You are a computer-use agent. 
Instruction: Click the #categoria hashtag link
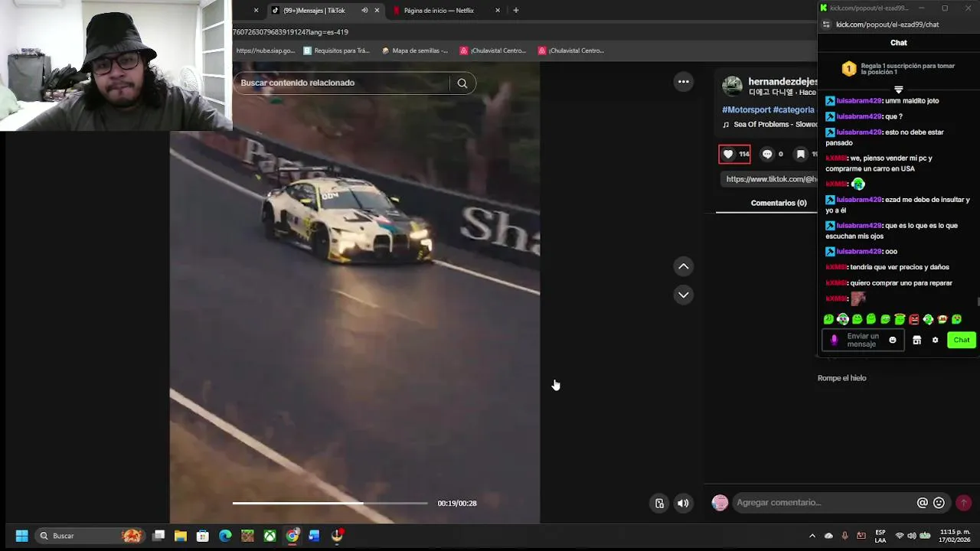pyautogui.click(x=794, y=110)
